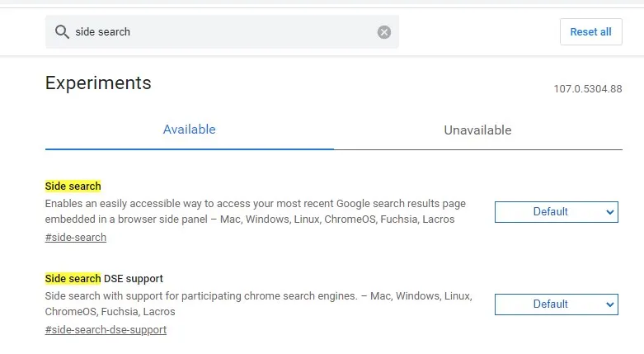Open the Side search Default dropdown

(550, 212)
